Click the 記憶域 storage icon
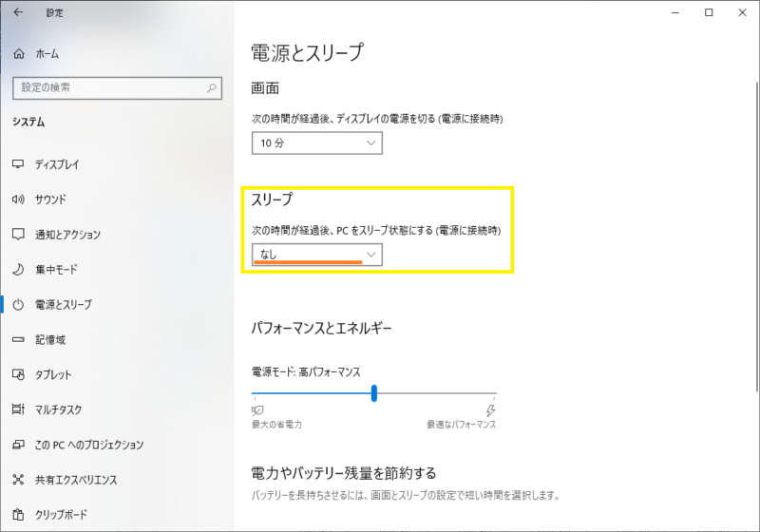Viewport: 760px width, 532px height. point(18,339)
